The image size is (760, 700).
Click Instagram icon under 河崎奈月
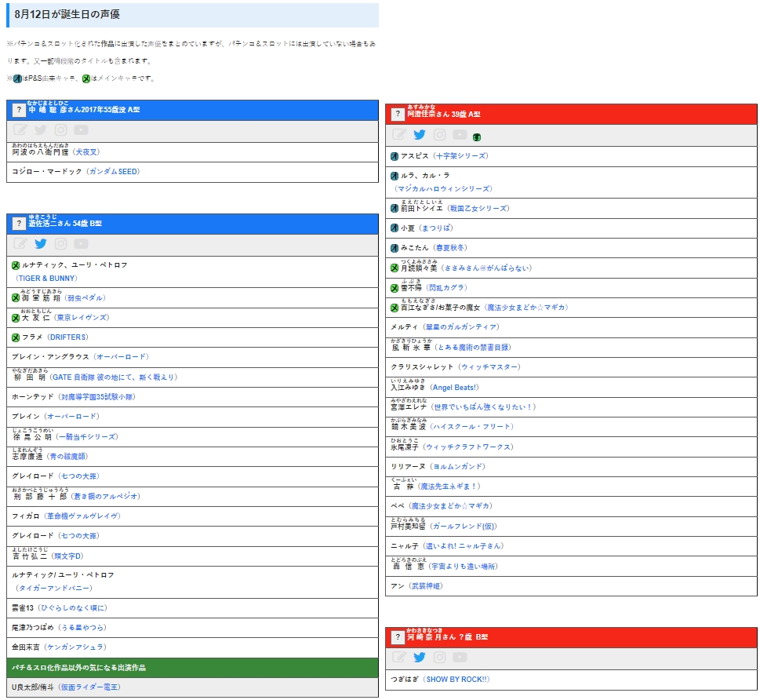(x=440, y=658)
